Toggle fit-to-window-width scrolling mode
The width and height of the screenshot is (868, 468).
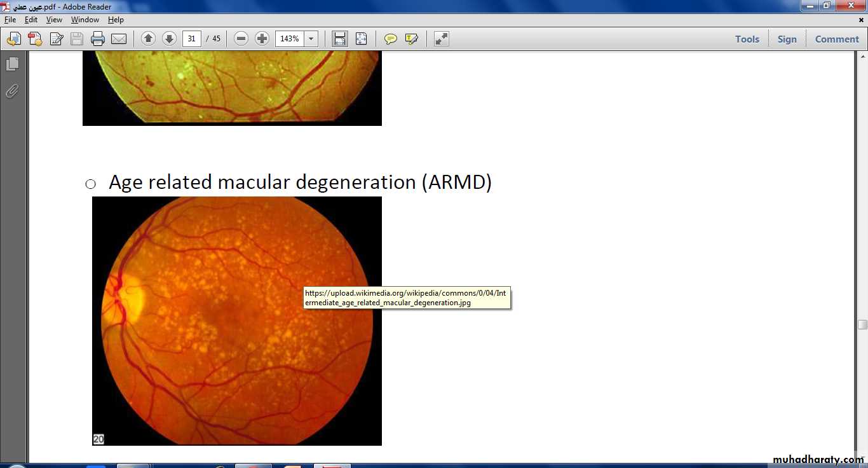click(x=340, y=39)
